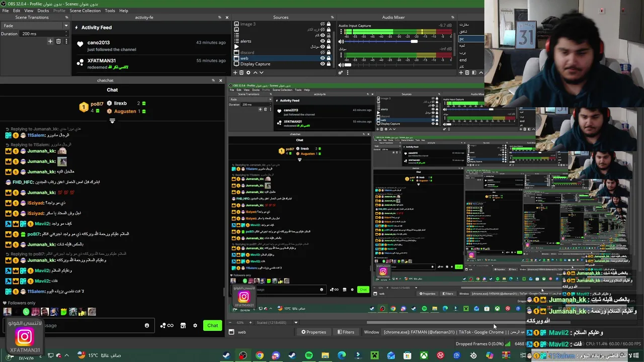Toggle the lock on the alerts source
The width and height of the screenshot is (644, 362).
(329, 41)
